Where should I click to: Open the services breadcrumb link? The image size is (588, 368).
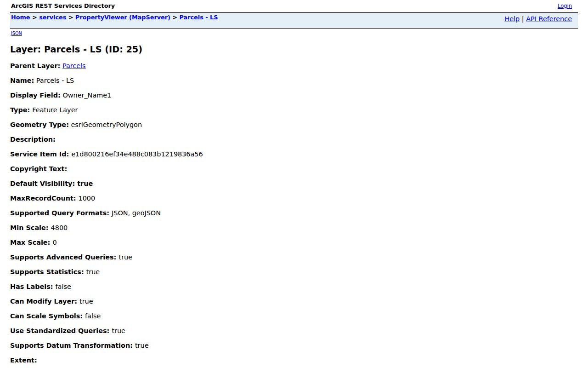(x=53, y=17)
